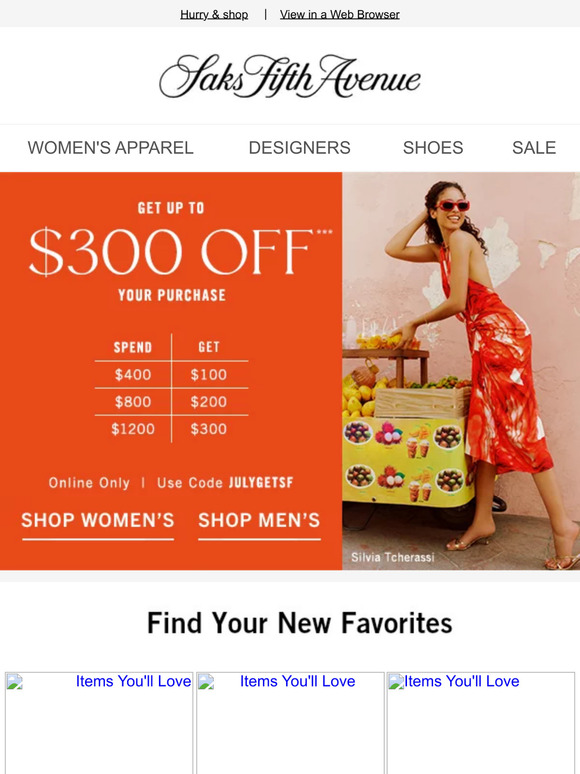580x774 pixels.
Task: Open middle Items You'll Love product tile
Action: click(x=290, y=723)
